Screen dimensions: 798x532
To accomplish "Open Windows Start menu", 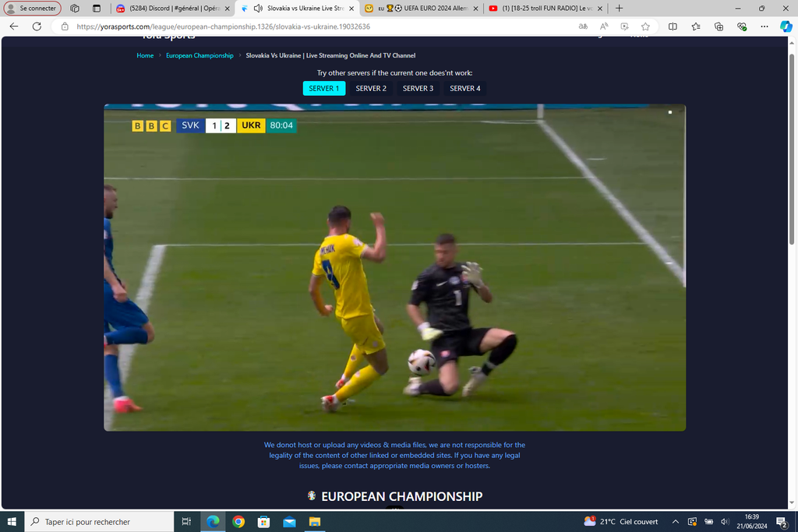I will pyautogui.click(x=12, y=522).
